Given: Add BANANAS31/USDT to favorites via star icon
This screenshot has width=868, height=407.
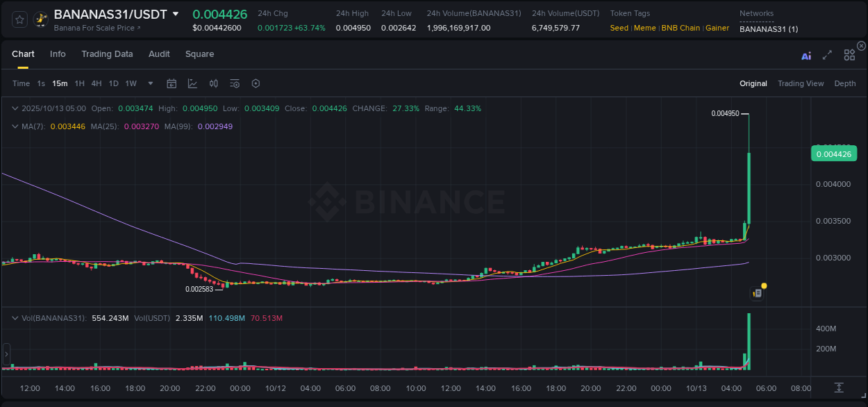Looking at the screenshot, I should [x=19, y=19].
